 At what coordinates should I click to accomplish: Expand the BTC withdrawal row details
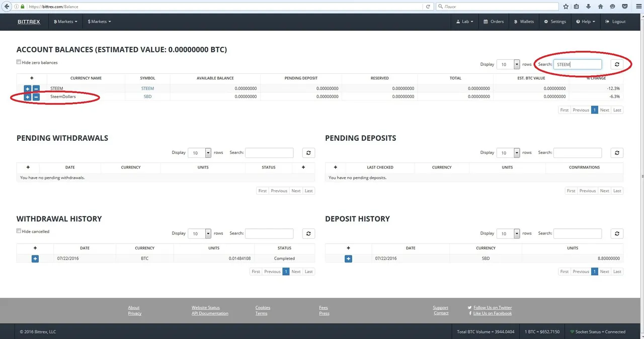[x=35, y=259]
